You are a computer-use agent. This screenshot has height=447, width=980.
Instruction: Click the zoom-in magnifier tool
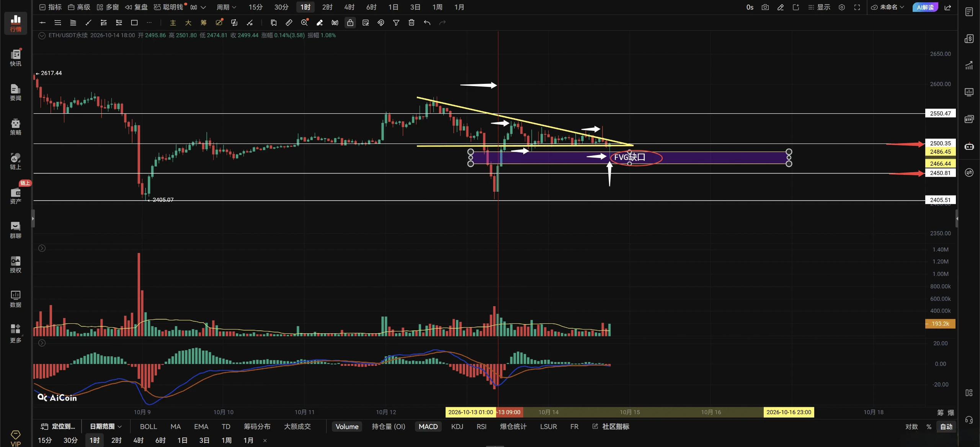point(304,23)
